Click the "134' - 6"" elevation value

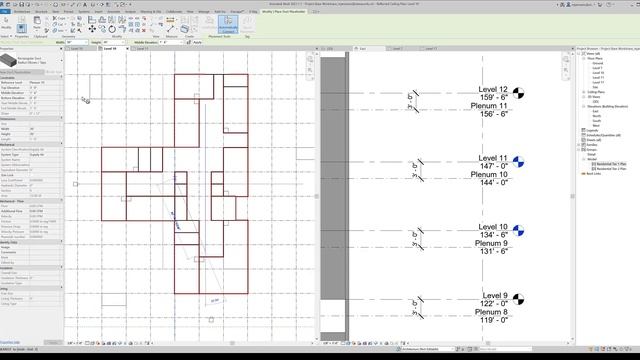[494, 235]
